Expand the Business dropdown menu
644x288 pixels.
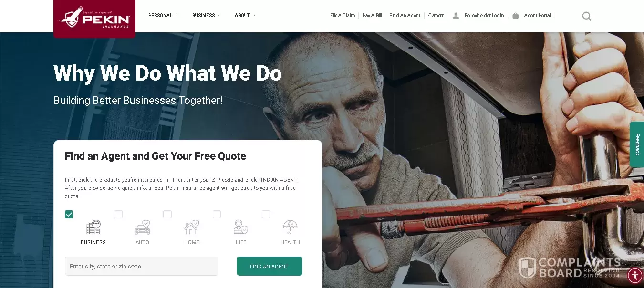point(206,15)
